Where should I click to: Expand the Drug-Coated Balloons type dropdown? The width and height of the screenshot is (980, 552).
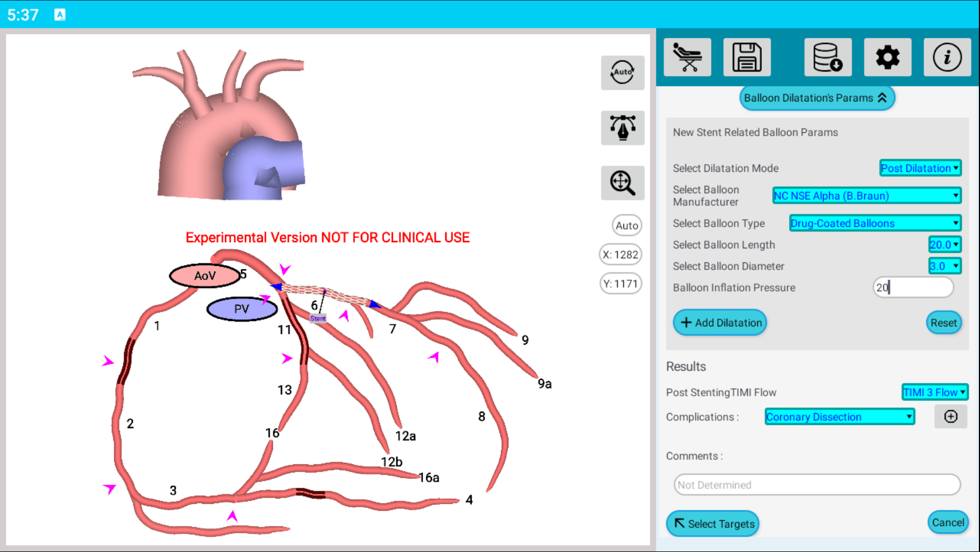click(875, 223)
